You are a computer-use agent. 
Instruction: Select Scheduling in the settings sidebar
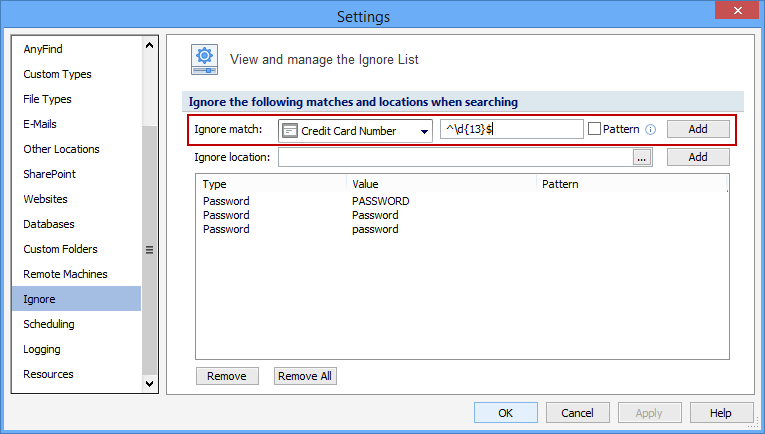click(49, 324)
